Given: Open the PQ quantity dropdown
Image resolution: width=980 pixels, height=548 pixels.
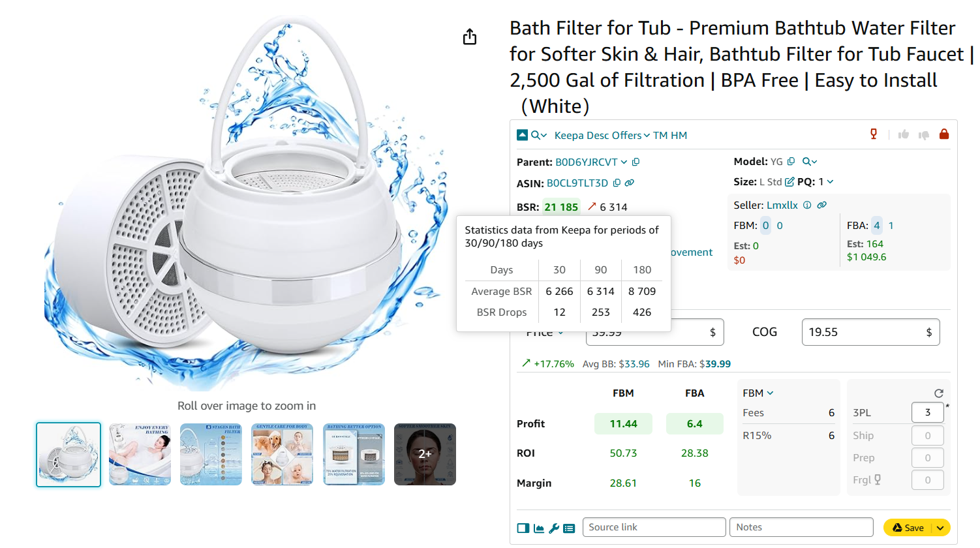Looking at the screenshot, I should (x=830, y=182).
